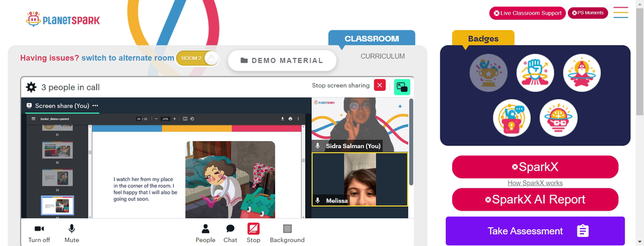Zoom in the PDF with plus
The width and height of the screenshot is (644, 246).
(x=175, y=118)
